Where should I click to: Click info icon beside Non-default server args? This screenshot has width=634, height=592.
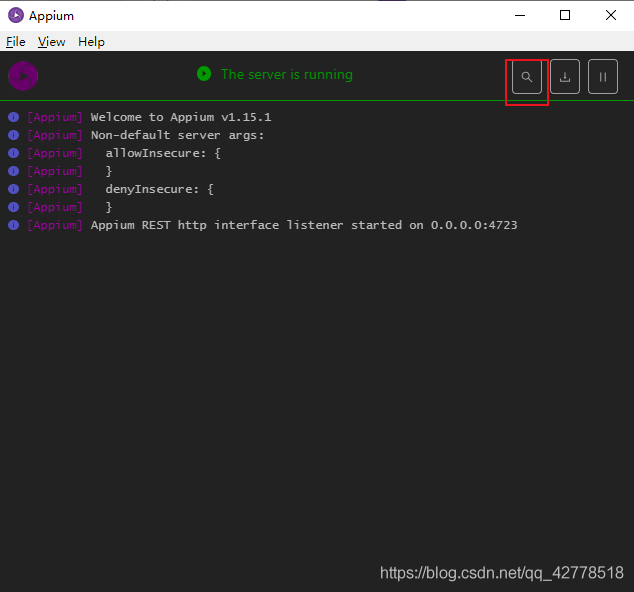click(13, 135)
